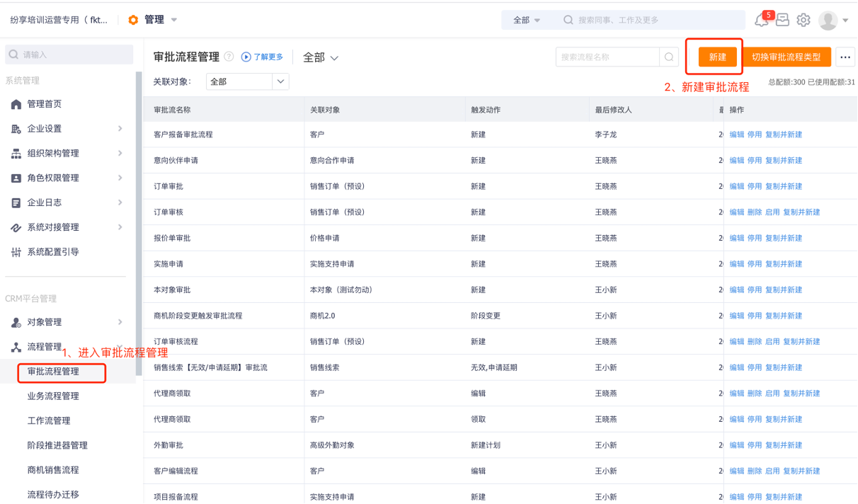Click the user avatar icon
The width and height of the screenshot is (858, 504).
828,21
